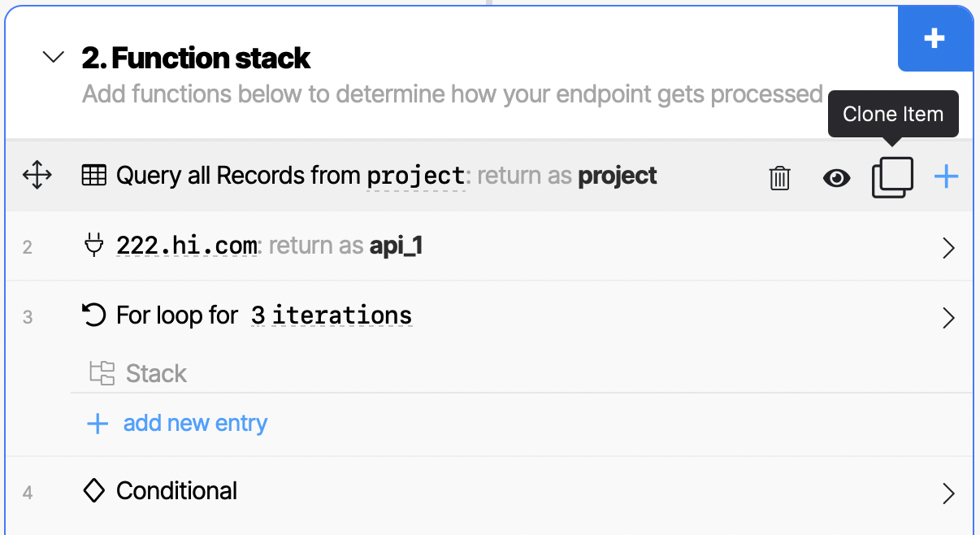
Task: Toggle visibility eye for project query
Action: (x=836, y=177)
